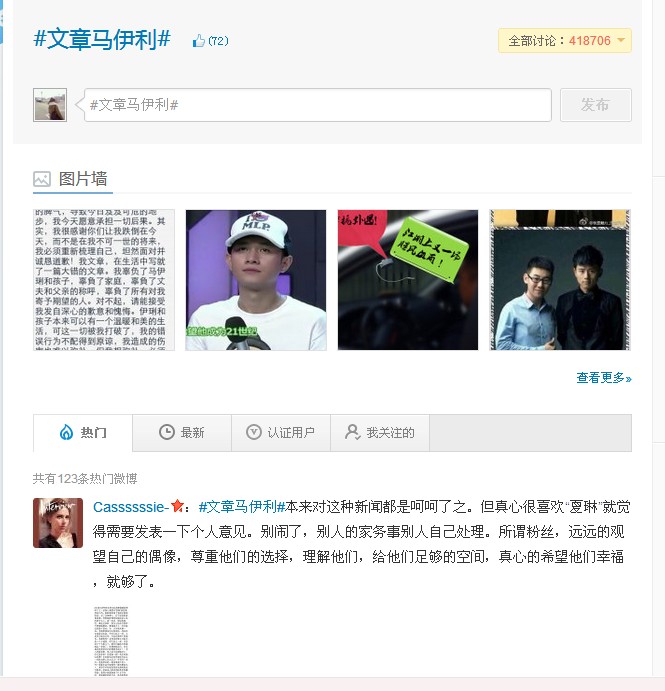
Task: Click the 发布 publish button
Action: [595, 105]
